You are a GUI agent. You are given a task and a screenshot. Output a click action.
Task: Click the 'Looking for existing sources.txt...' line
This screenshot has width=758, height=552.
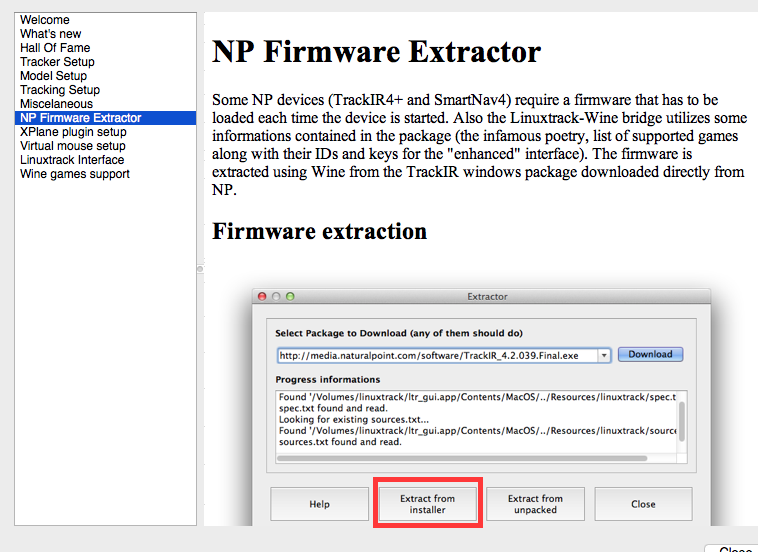point(353,420)
